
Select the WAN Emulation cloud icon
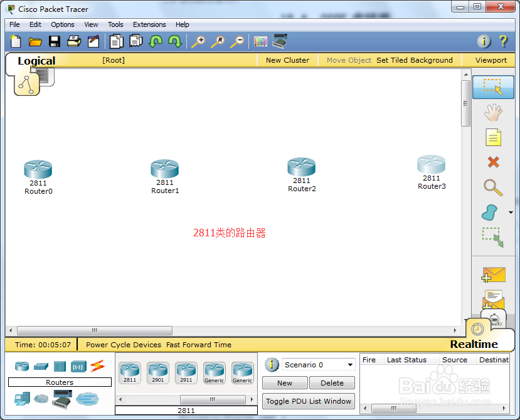pos(41,399)
